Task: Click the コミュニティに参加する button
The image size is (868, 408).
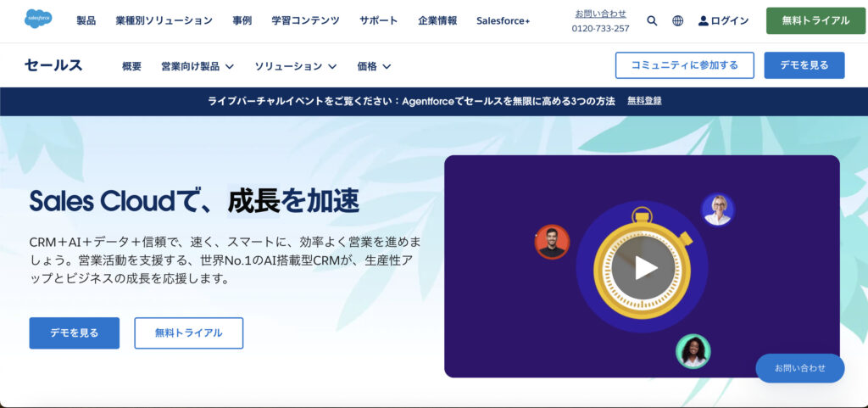Action: pyautogui.click(x=685, y=65)
